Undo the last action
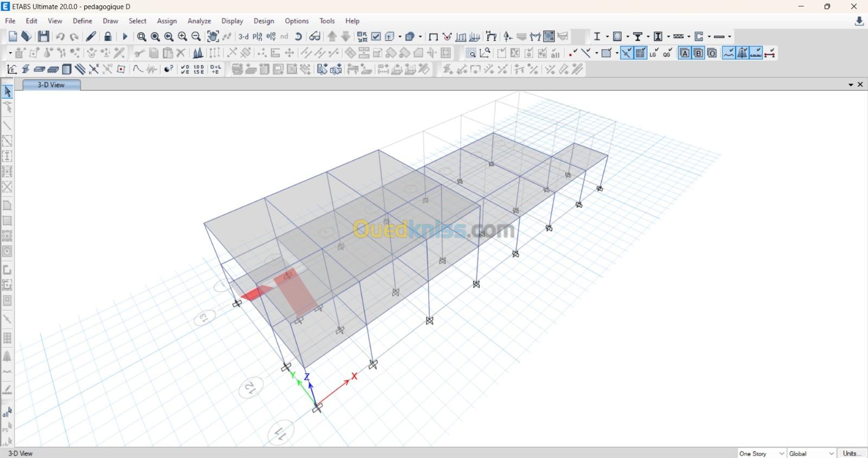This screenshot has height=458, width=868. [x=60, y=36]
